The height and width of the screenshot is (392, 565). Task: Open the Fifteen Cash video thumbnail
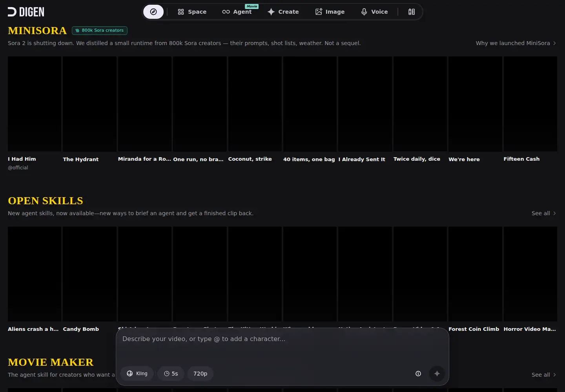(530, 104)
